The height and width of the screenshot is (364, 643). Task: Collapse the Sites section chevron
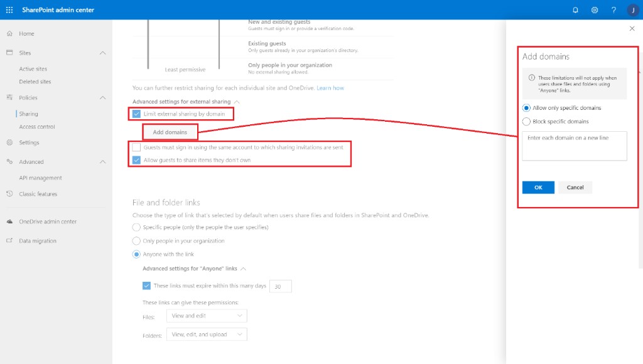102,53
